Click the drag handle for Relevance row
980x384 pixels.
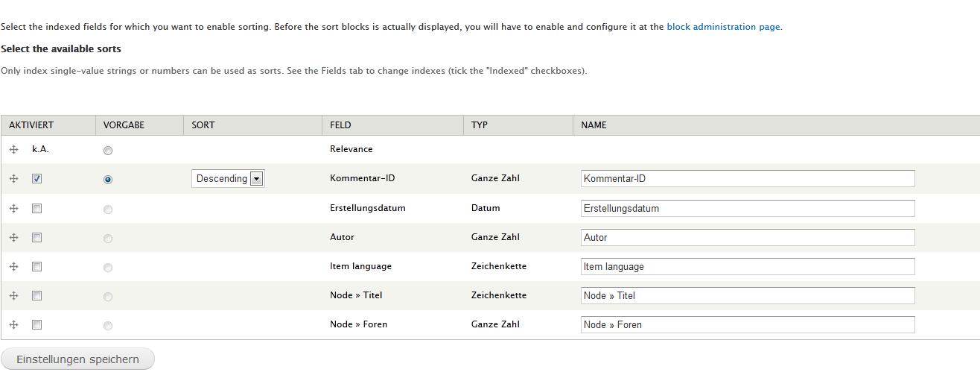[x=13, y=150]
